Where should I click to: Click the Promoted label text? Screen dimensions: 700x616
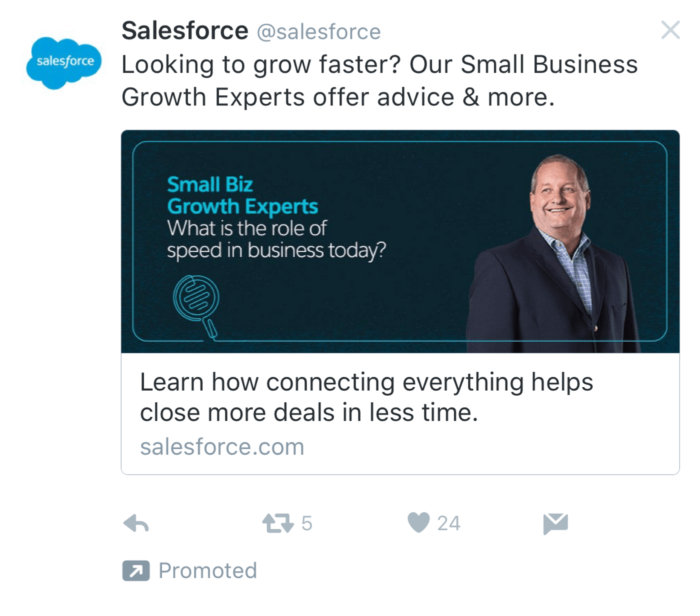click(x=207, y=571)
